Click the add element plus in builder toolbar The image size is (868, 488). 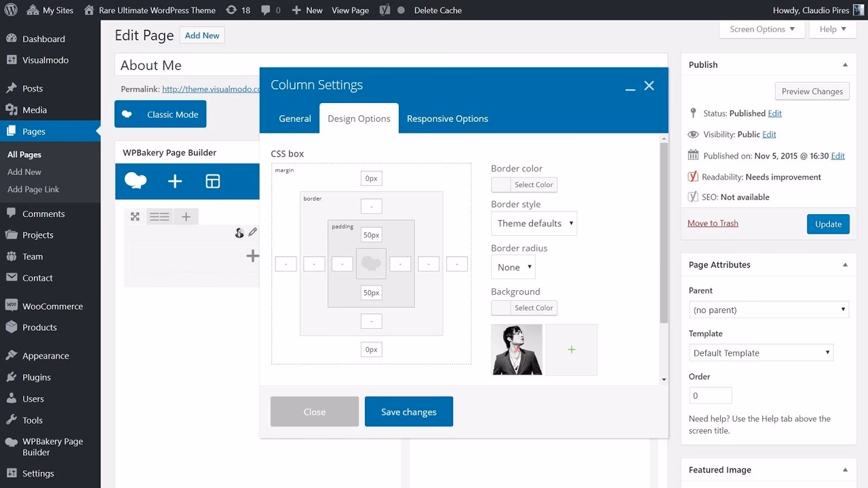(x=175, y=181)
